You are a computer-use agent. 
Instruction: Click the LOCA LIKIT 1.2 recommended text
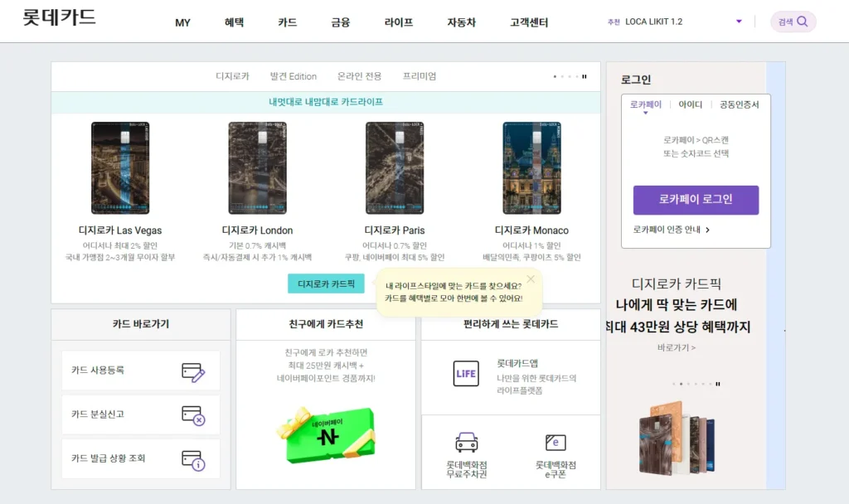coord(653,22)
